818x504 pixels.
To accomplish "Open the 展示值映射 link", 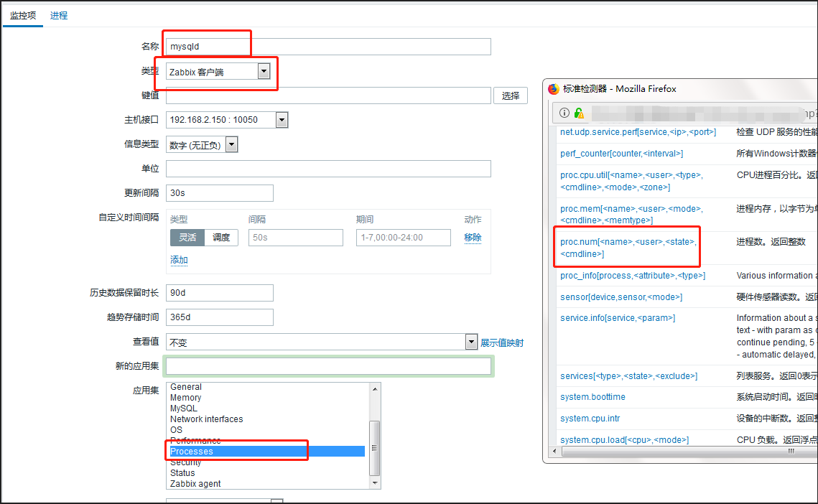I will (x=502, y=342).
